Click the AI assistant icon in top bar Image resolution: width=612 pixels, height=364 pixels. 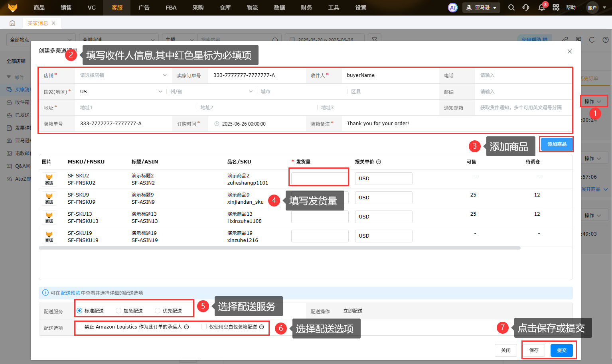[452, 8]
